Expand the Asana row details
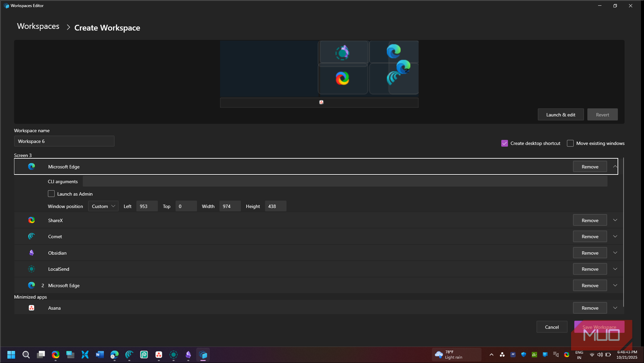Viewport: 644px width, 363px height. pyautogui.click(x=615, y=308)
